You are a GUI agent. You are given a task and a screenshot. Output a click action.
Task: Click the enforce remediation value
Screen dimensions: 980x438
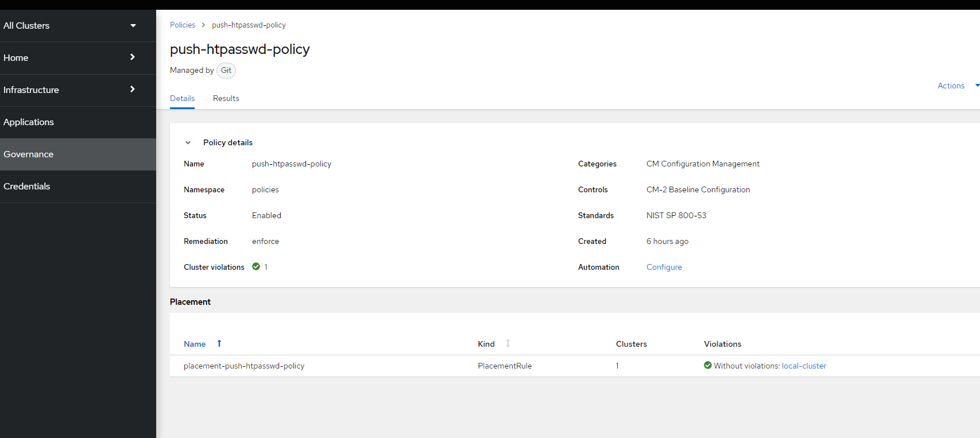click(265, 241)
